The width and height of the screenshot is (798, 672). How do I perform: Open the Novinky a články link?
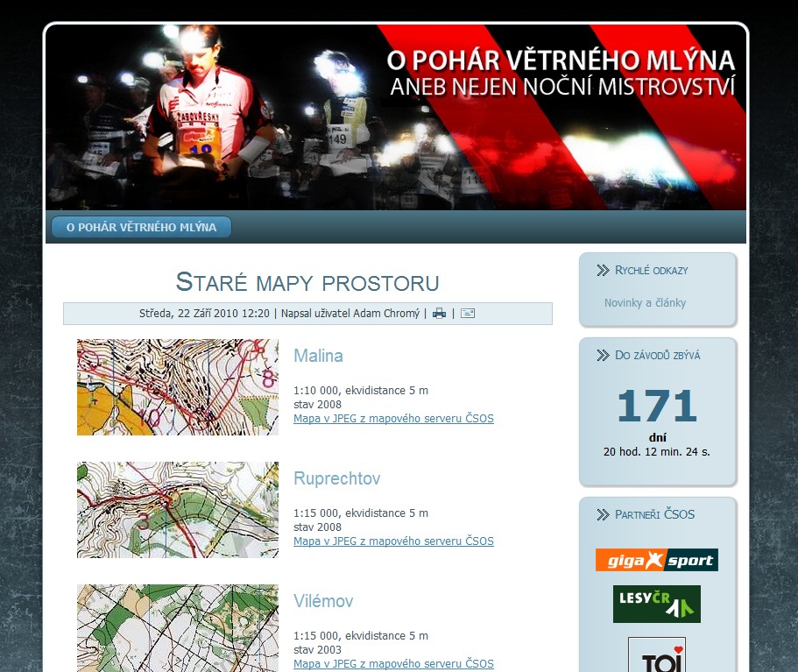coord(645,303)
